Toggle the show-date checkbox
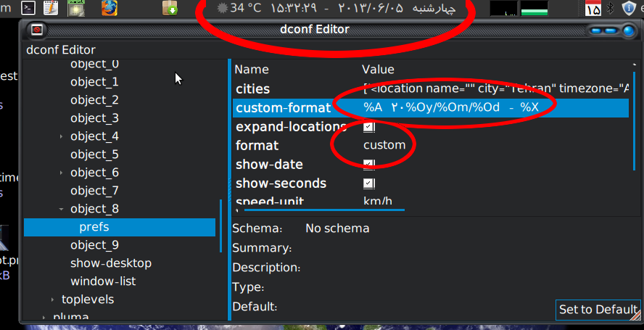Screen dimensions: 644x330 coord(369,165)
